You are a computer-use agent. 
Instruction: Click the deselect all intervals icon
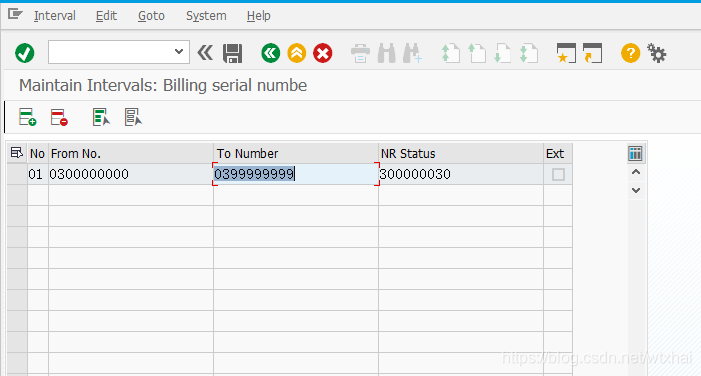point(133,117)
